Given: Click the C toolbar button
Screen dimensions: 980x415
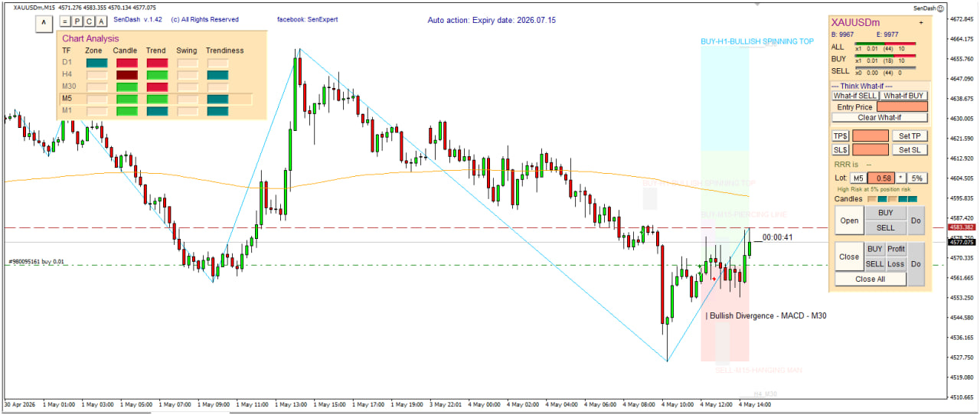Looking at the screenshot, I should 89,21.
